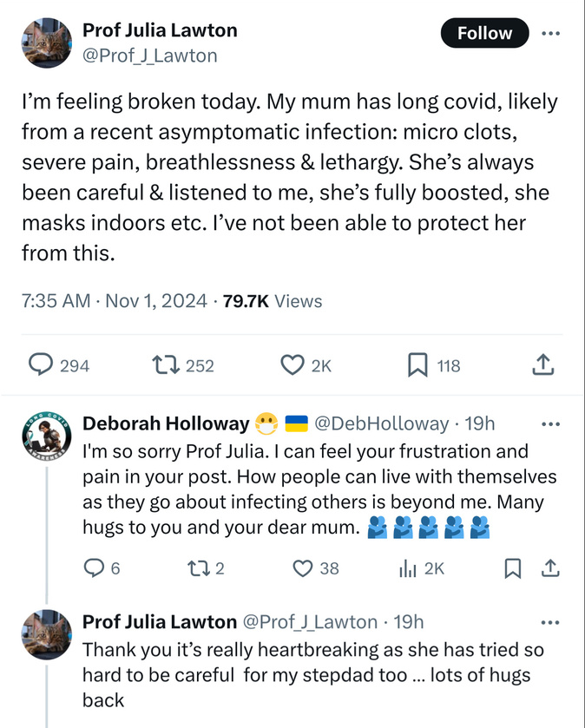Share Deborah Holloway's reply

550,568
